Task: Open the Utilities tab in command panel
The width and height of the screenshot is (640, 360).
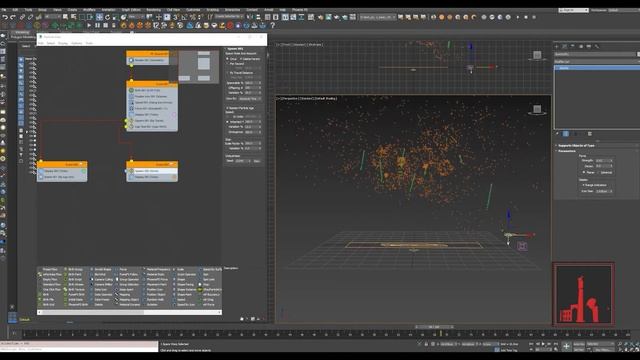Action: (x=597, y=47)
